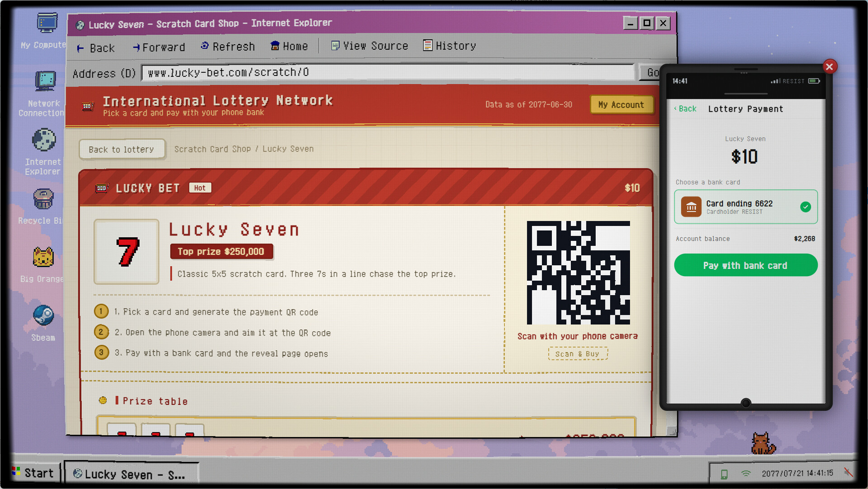Click the payment QR code
The image size is (868, 489).
pos(578,273)
